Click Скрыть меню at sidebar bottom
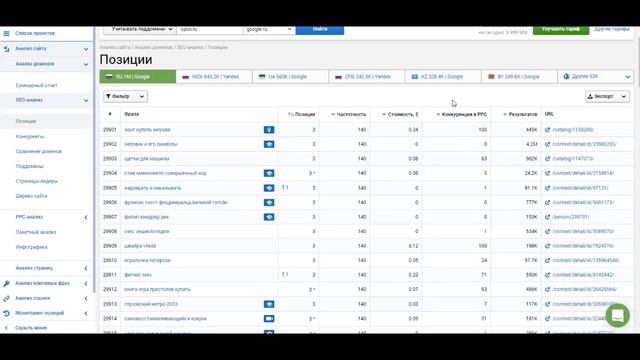 tap(31, 328)
